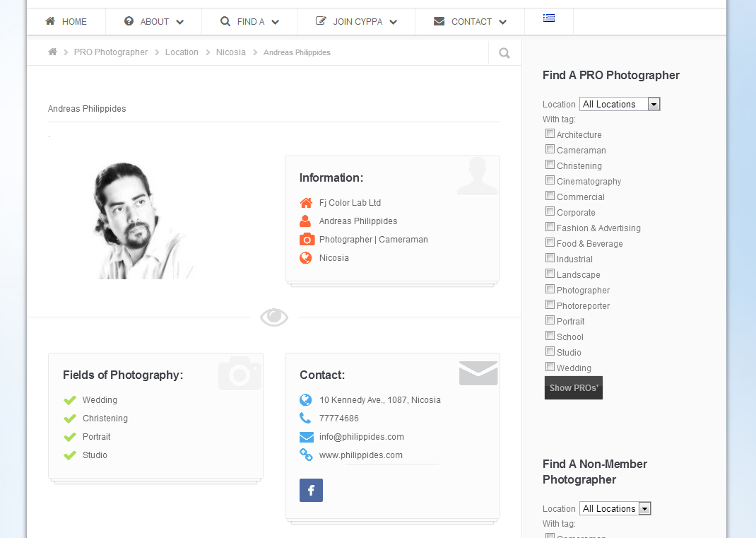Open the photographer's Facebook profile icon

311,490
